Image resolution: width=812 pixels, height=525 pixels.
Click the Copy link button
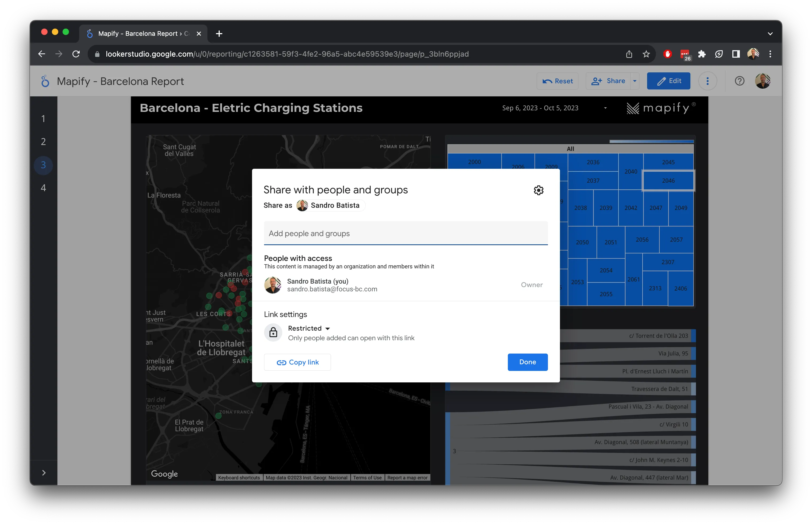297,362
